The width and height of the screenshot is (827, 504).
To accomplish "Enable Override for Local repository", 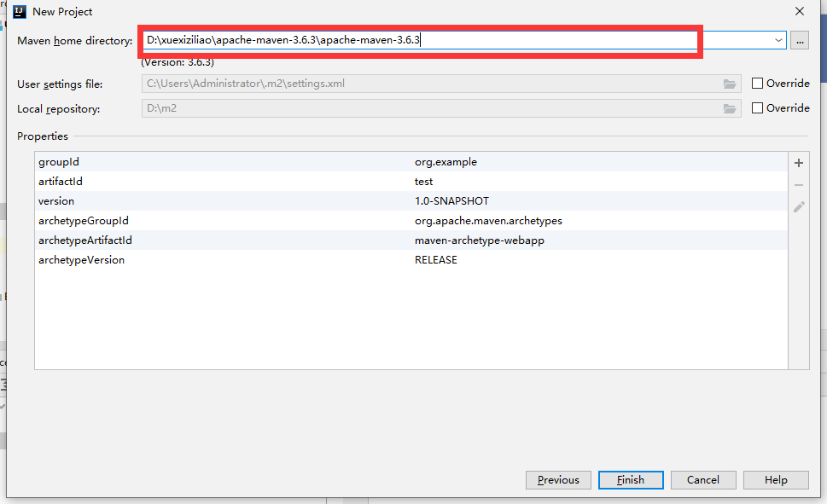I will pyautogui.click(x=757, y=108).
